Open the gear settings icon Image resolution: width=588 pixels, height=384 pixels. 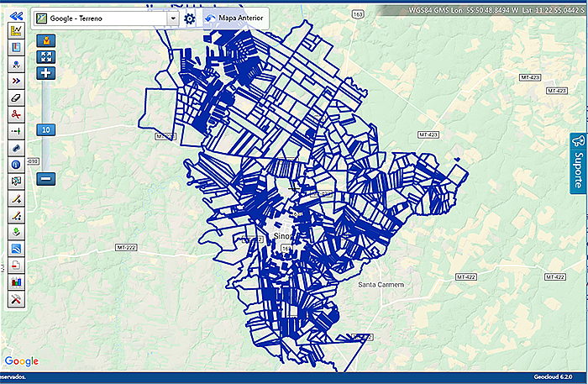coord(190,18)
